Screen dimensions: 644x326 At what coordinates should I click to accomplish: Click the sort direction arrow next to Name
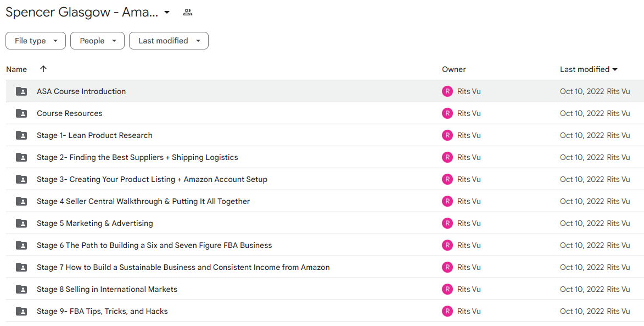pyautogui.click(x=43, y=69)
